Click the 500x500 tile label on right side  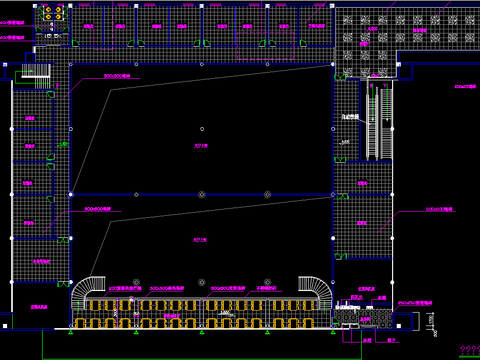click(439, 209)
